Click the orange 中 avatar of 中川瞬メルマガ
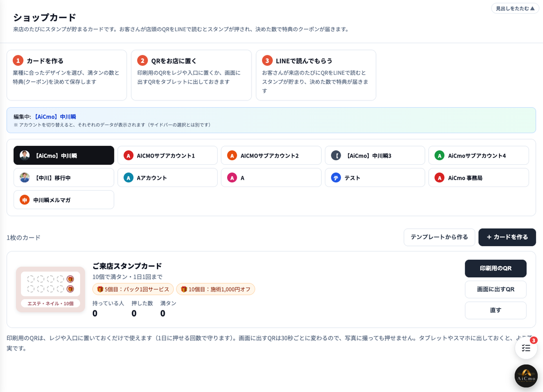Image resolution: width=543 pixels, height=392 pixels. (24, 200)
